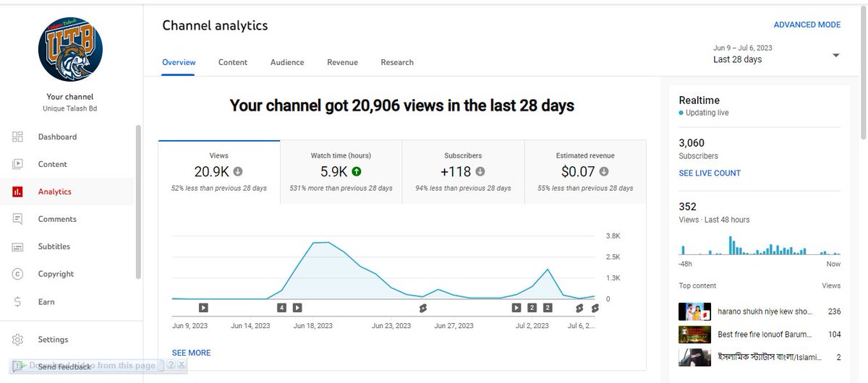Click the '3,060' subscribers count
The image size is (868, 383).
click(692, 143)
